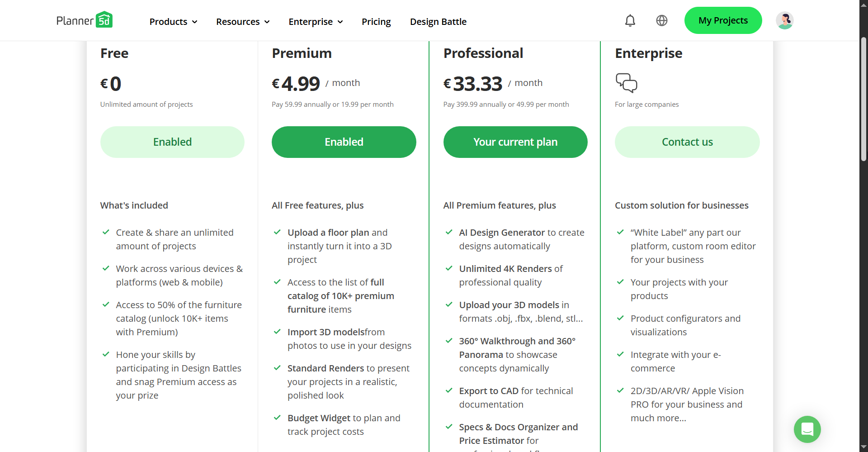
Task: Click the Premium plan Enabled button
Action: (344, 142)
